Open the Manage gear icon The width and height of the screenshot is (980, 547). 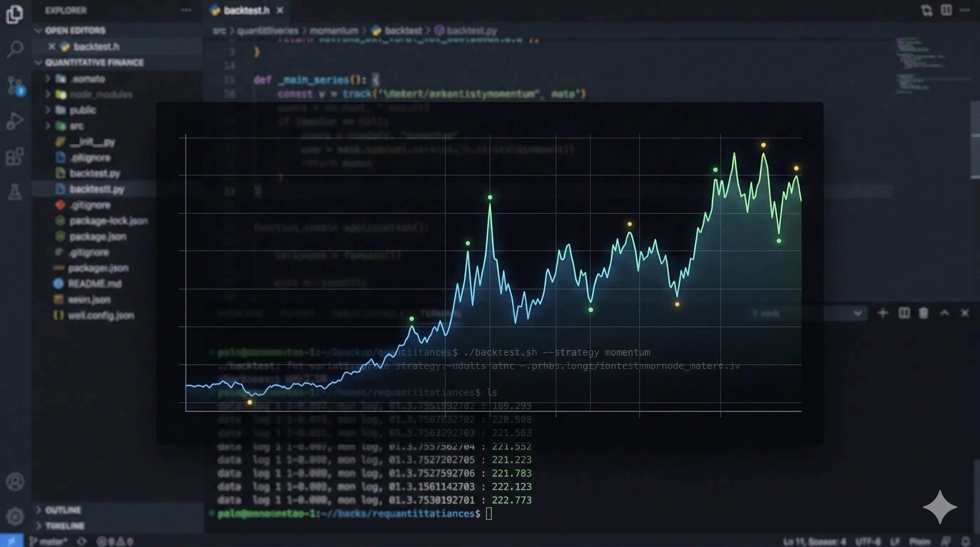[x=15, y=517]
